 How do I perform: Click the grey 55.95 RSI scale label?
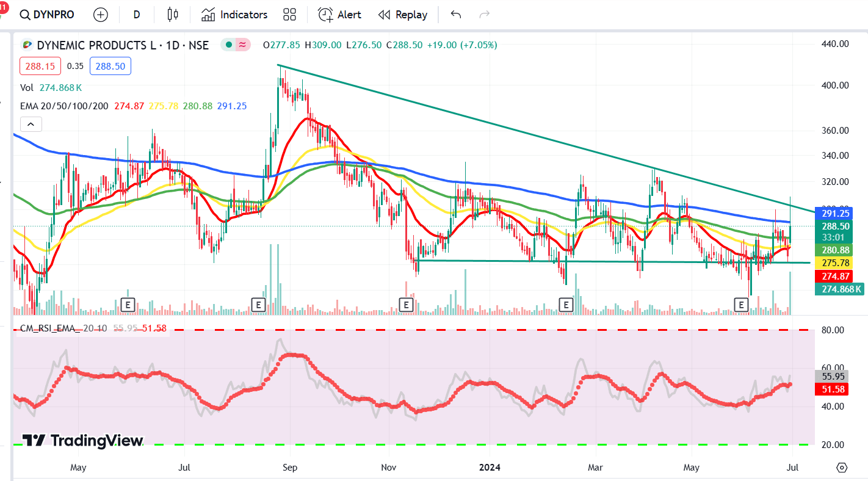tap(832, 377)
